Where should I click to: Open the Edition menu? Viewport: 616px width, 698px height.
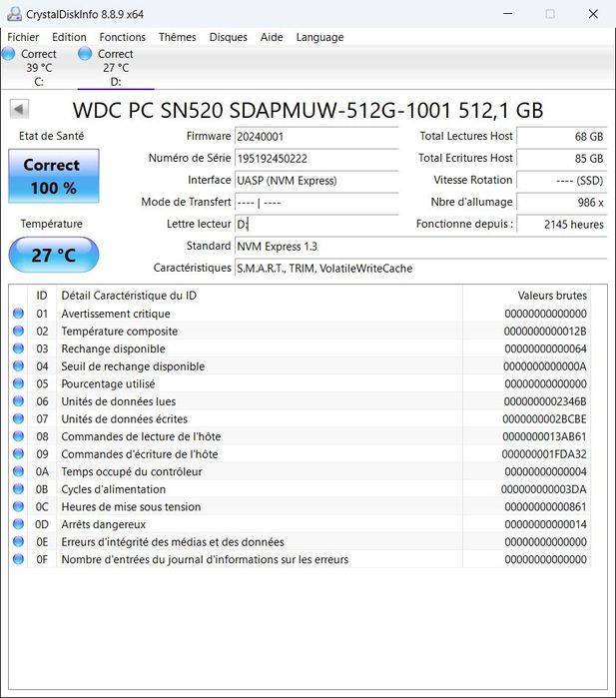point(69,37)
